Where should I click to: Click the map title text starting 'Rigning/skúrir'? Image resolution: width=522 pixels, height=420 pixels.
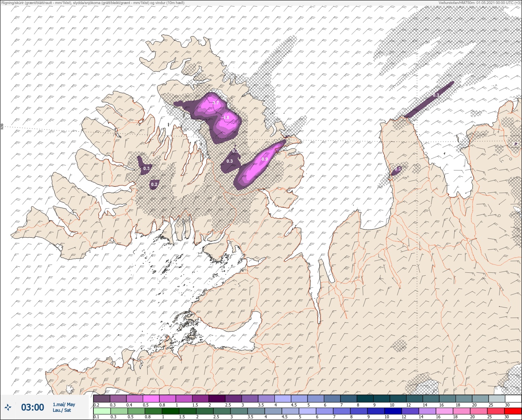93,3
